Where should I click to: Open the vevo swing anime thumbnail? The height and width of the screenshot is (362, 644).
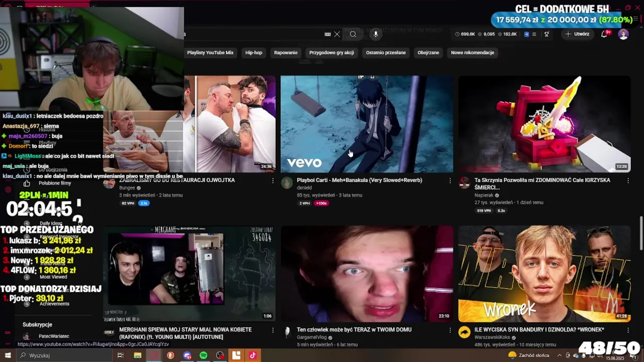pos(367,124)
